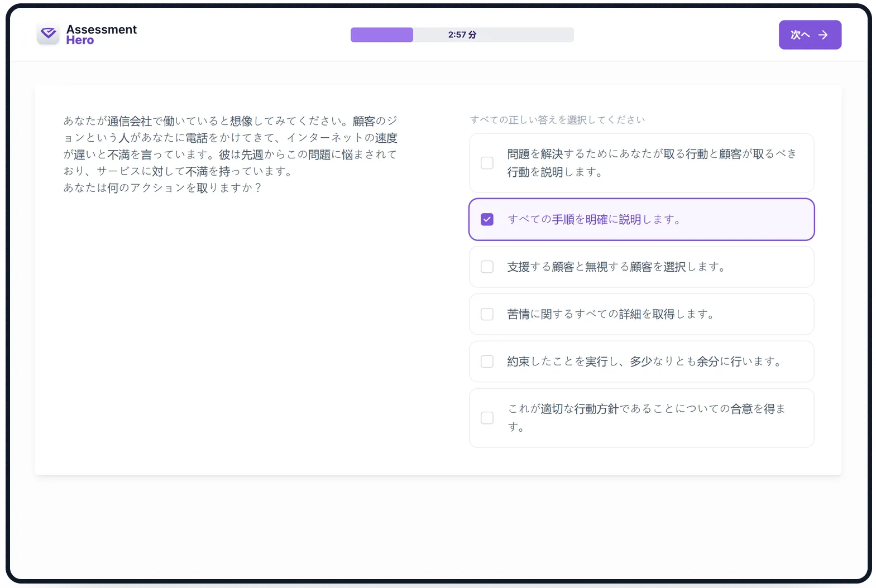Click the これが適切な行動方針である answer text

coord(646,418)
